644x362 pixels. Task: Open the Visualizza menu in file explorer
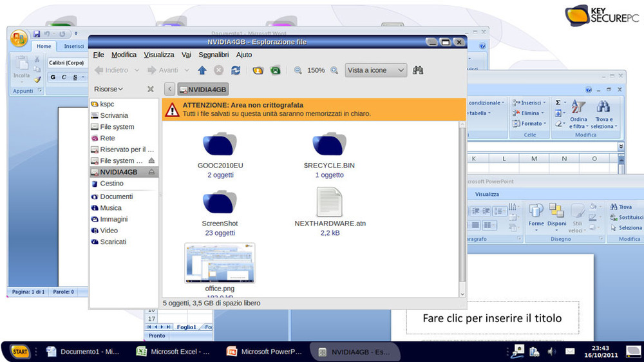click(159, 55)
